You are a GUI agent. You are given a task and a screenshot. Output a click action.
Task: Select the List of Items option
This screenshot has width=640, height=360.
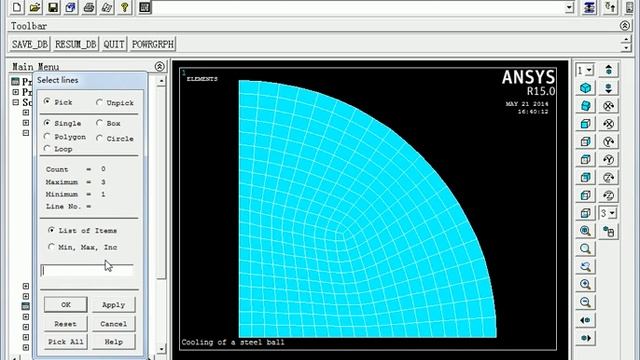point(51,230)
